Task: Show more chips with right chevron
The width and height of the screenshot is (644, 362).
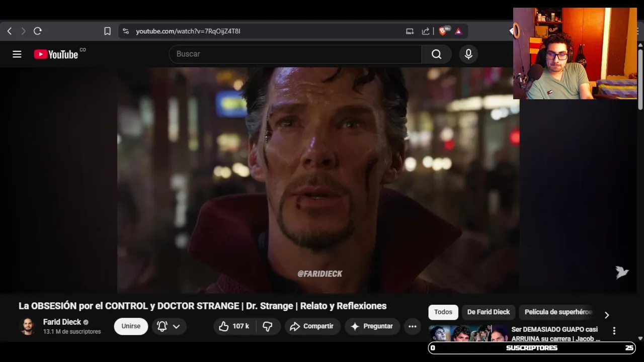Action: (x=607, y=315)
